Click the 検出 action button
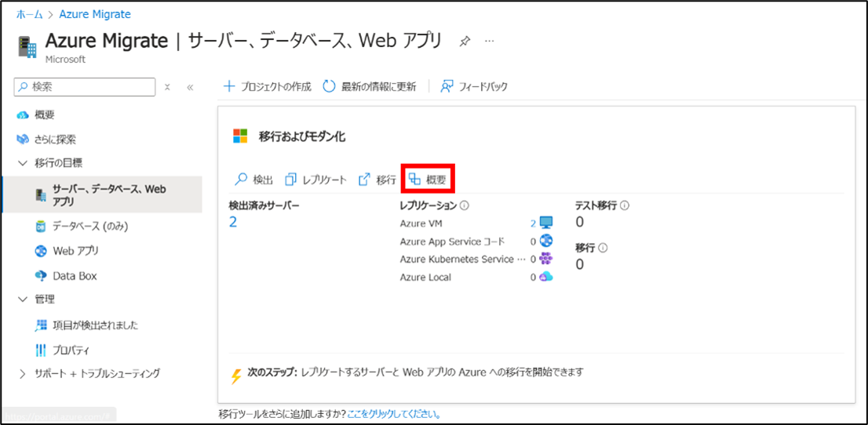 (254, 180)
